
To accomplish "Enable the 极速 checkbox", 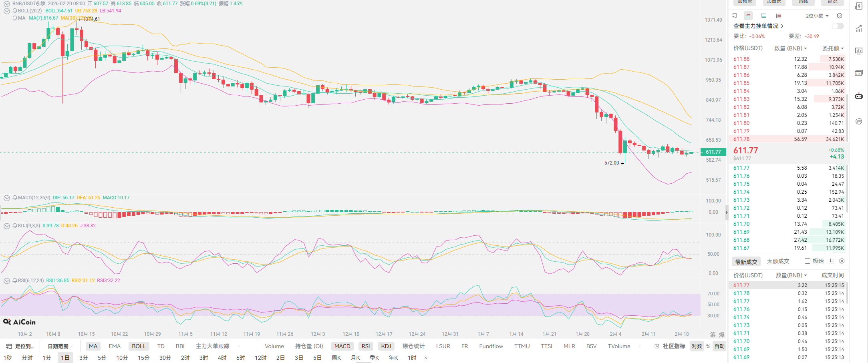I will point(808,261).
